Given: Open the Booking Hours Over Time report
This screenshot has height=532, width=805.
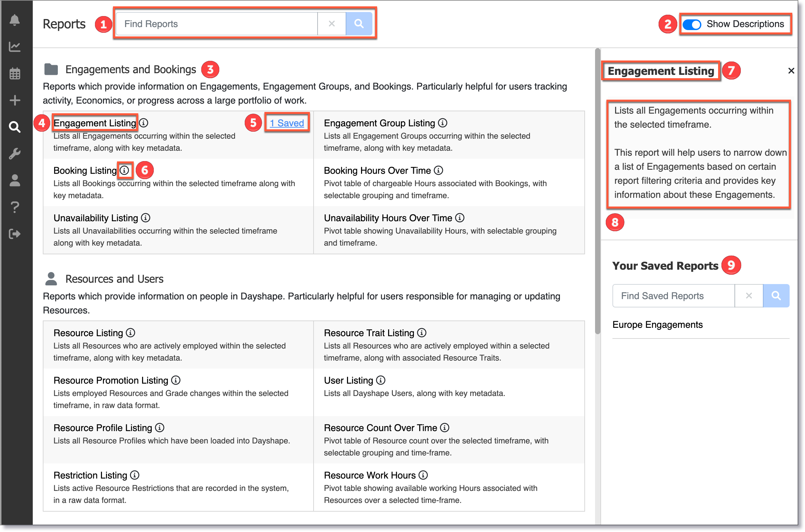Looking at the screenshot, I should tap(377, 171).
